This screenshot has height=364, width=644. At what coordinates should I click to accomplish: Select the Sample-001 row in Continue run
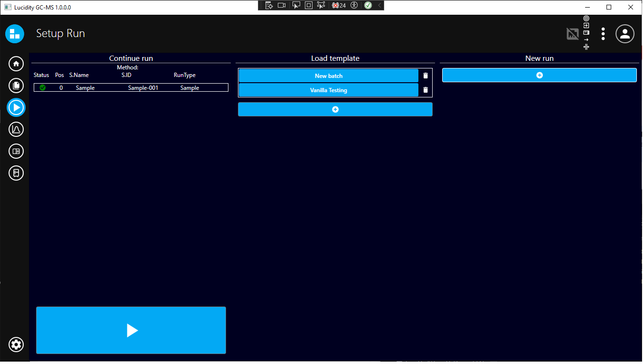[x=131, y=88]
